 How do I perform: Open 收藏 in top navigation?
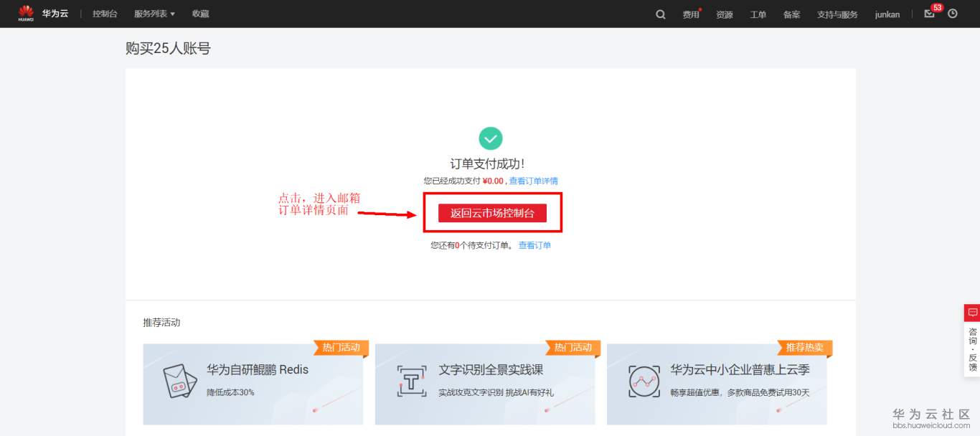[201, 14]
